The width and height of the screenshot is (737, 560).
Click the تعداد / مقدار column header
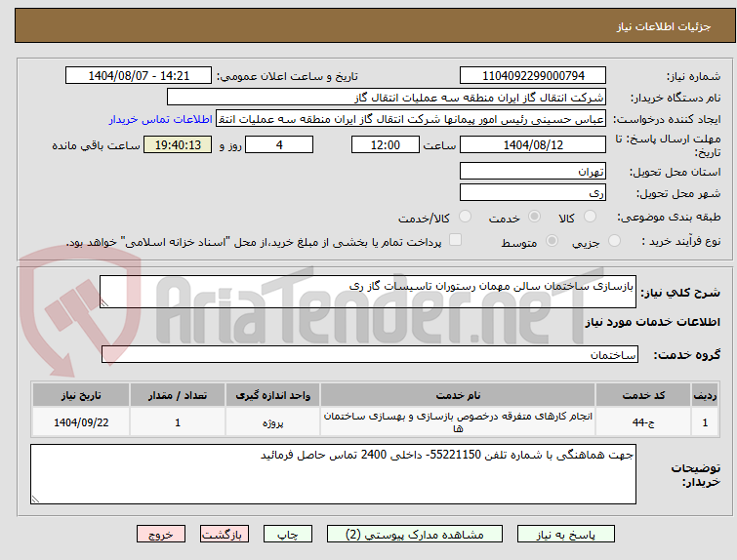point(178,395)
